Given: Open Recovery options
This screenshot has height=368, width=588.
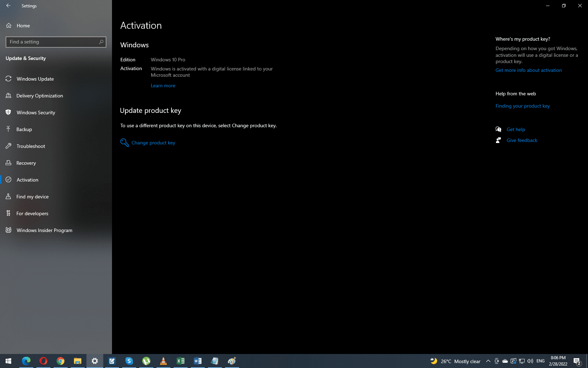Looking at the screenshot, I should pyautogui.click(x=26, y=163).
